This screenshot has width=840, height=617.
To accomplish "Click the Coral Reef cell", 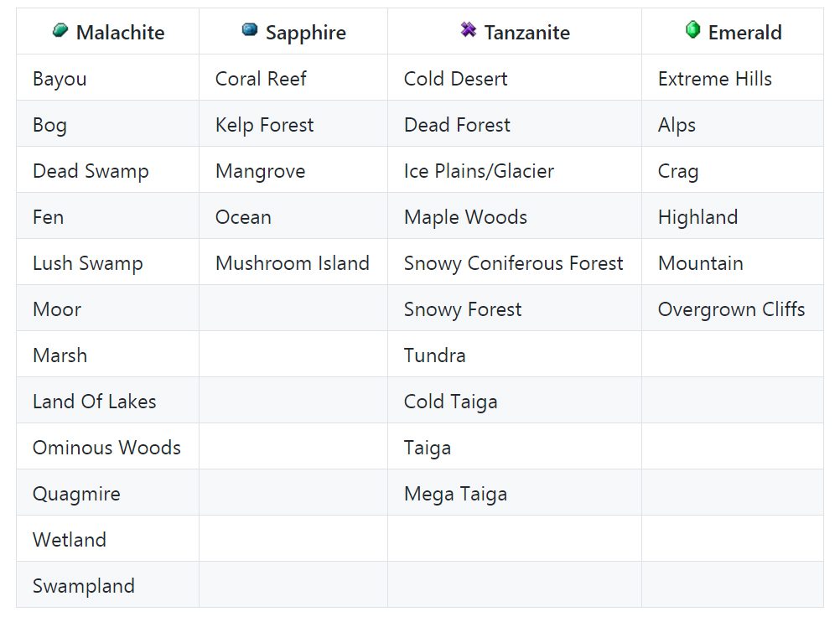I will (293, 78).
